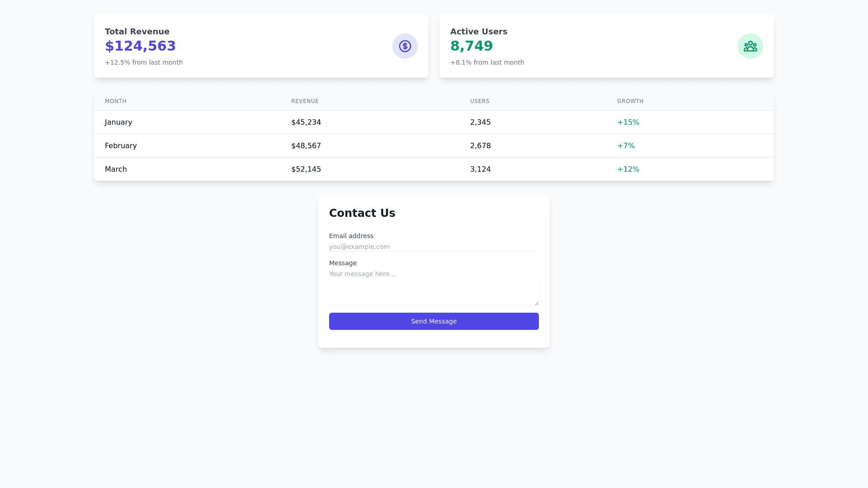Click the 8,749 active users value
Viewport: 868px width, 488px height.
(x=472, y=46)
